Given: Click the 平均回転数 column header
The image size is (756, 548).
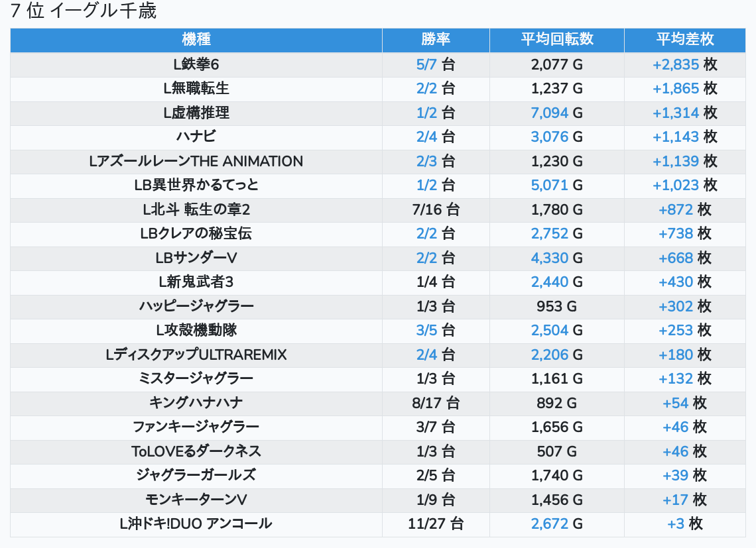Looking at the screenshot, I should point(556,40).
